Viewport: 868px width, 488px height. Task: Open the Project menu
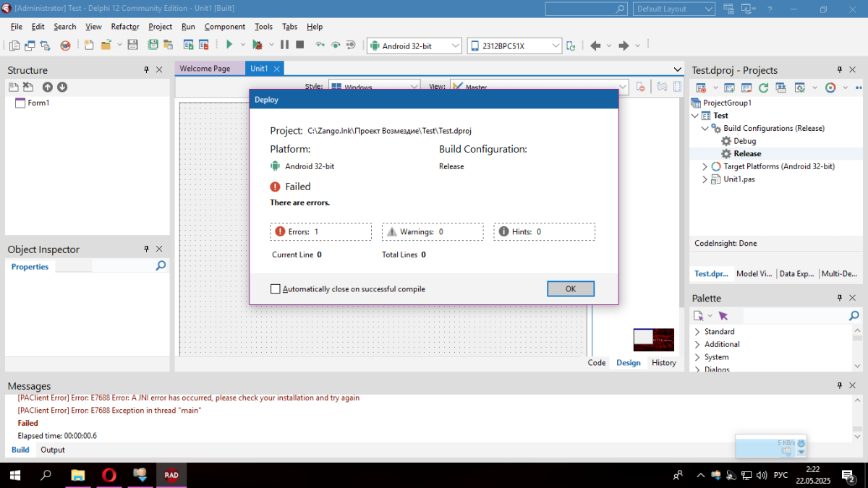[161, 27]
